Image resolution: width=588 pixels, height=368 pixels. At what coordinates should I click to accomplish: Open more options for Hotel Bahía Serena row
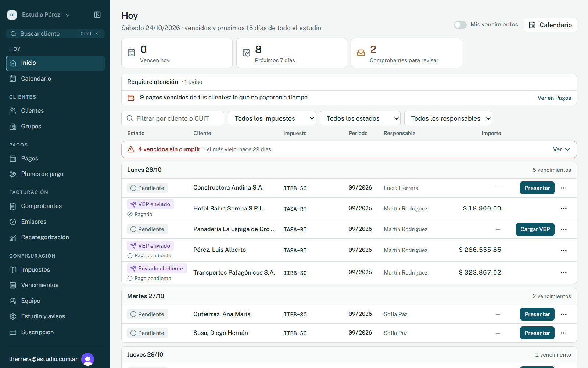point(564,209)
